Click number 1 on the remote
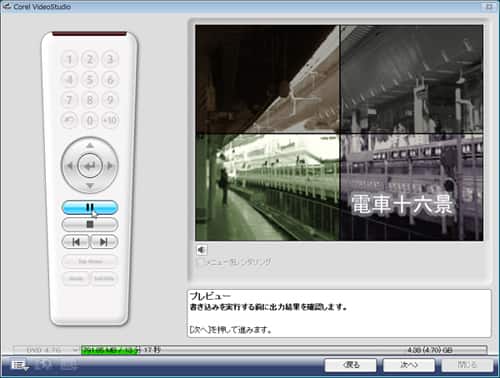The image size is (500, 378). [69, 60]
